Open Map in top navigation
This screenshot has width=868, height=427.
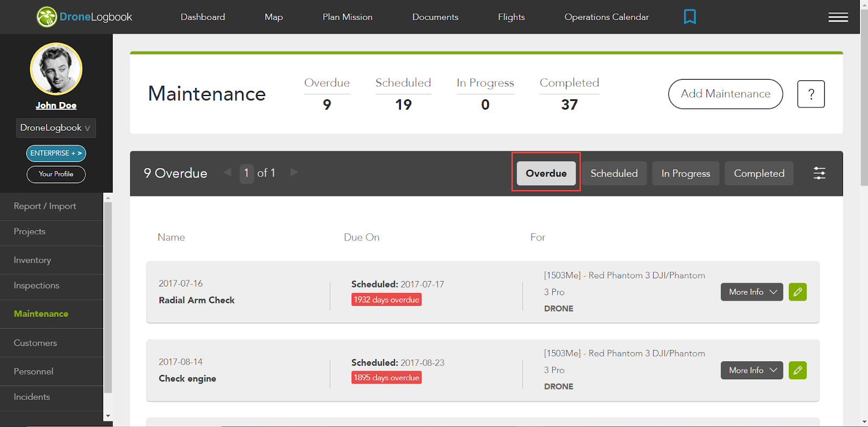click(x=274, y=17)
